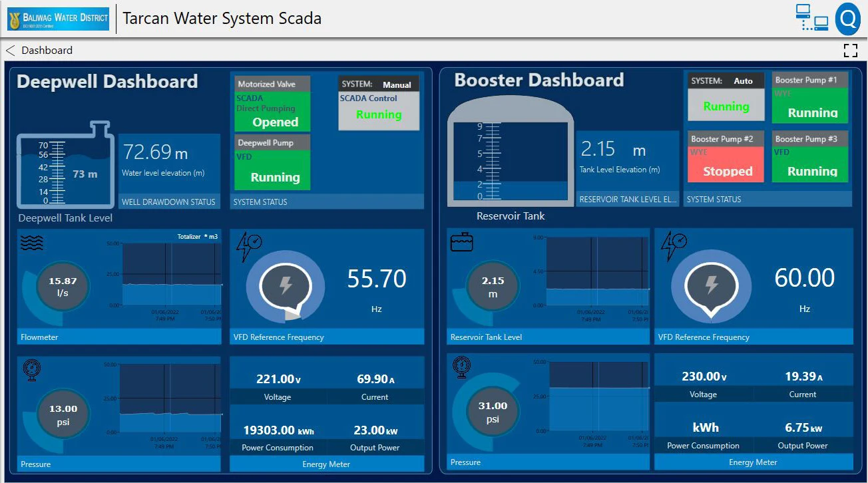Viewport: 868px width, 483px height.
Task: Click the pressure gauge icon on Deepwell Pressure tile
Action: (x=31, y=371)
